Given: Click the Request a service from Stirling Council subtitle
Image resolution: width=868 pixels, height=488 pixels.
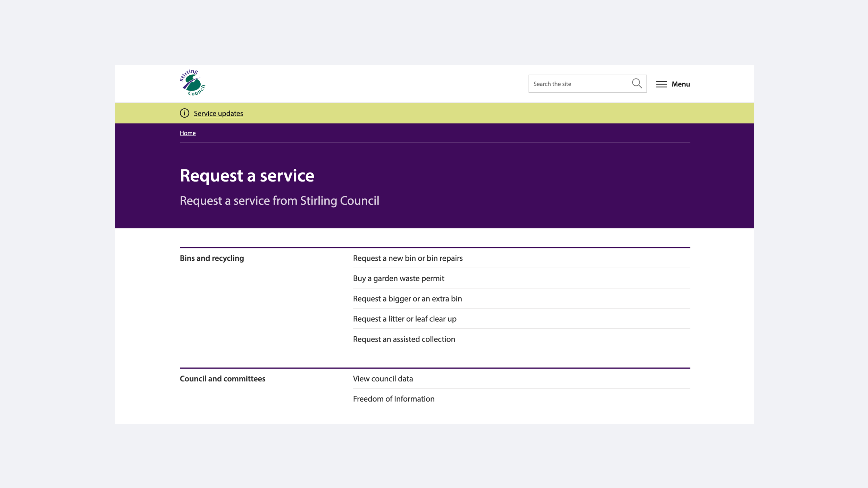Looking at the screenshot, I should [x=279, y=200].
